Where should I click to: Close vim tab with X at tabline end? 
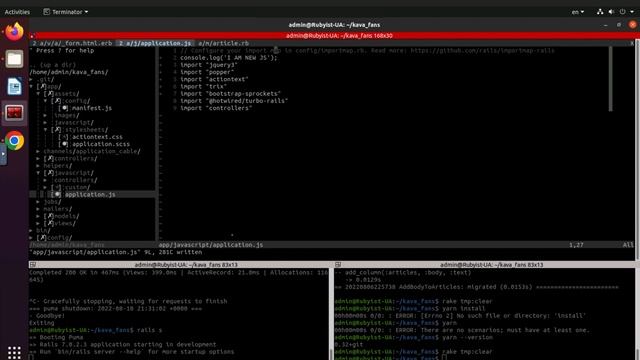pos(632,43)
